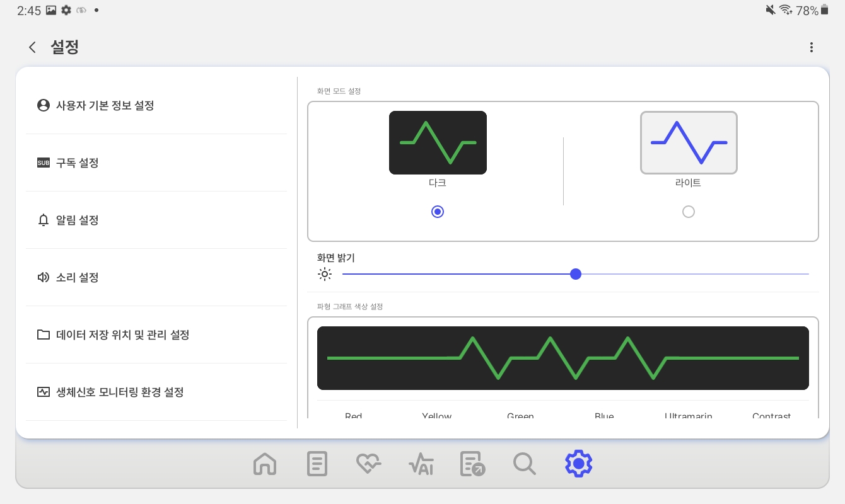Open 생체신호 모니터링 환경 설정
Screen dimensions: 845x504
(156, 392)
